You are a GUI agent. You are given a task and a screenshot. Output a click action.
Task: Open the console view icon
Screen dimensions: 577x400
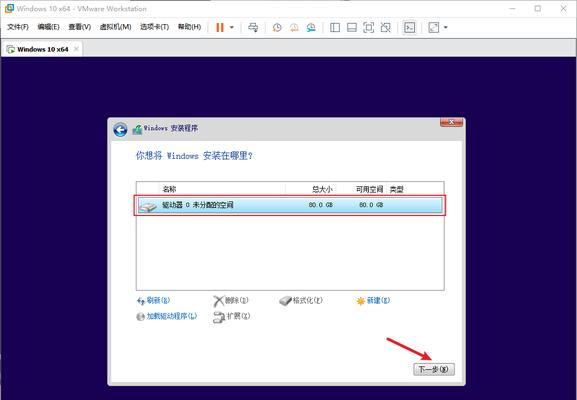(x=410, y=28)
